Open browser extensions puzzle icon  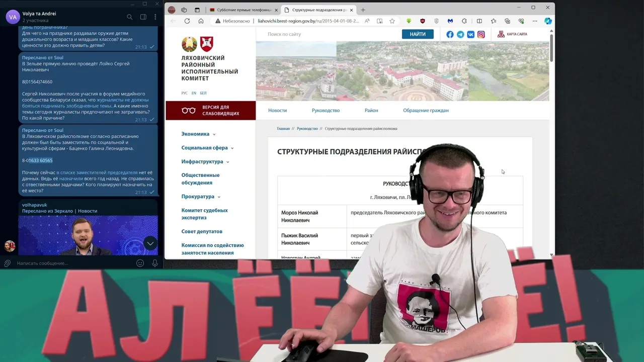coord(464,21)
